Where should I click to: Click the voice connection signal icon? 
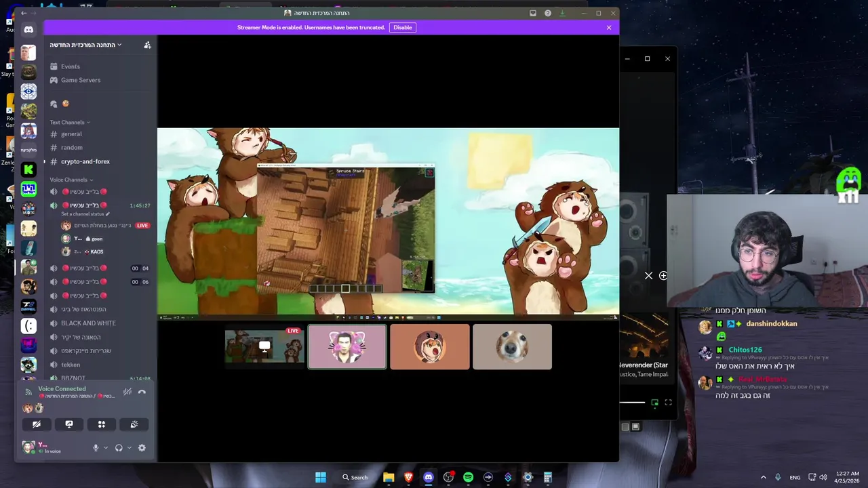tap(28, 392)
